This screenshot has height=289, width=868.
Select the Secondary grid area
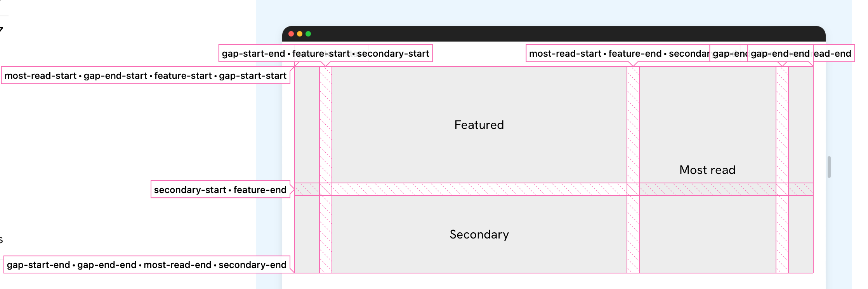[479, 234]
